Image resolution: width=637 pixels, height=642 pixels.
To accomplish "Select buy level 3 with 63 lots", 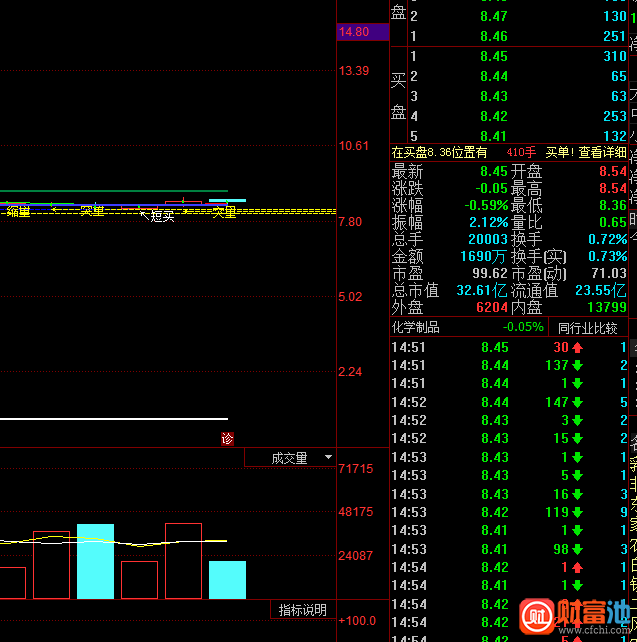I will point(518,96).
